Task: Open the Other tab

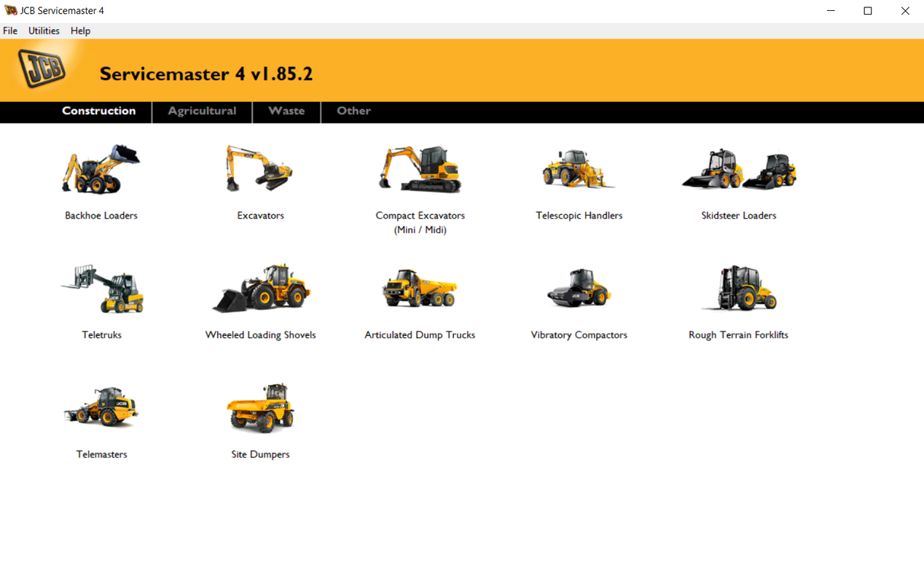Action: click(353, 111)
